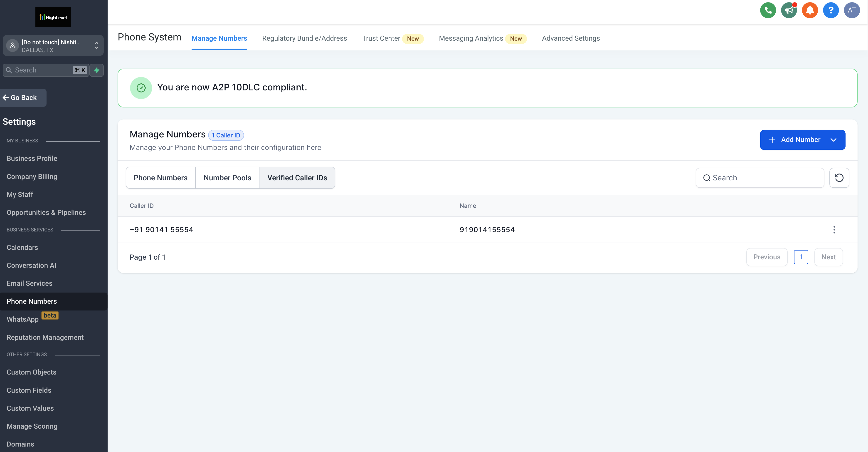Screen dimensions: 868x452
Task: Open the three-dot menu for +91 90141 55554
Action: pos(834,230)
